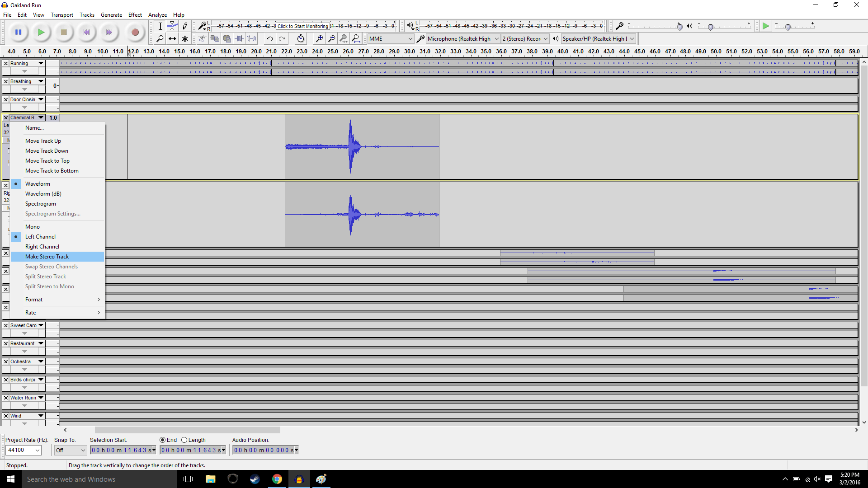Click Move Track to Top
Viewport: 868px width, 488px height.
coord(47,160)
